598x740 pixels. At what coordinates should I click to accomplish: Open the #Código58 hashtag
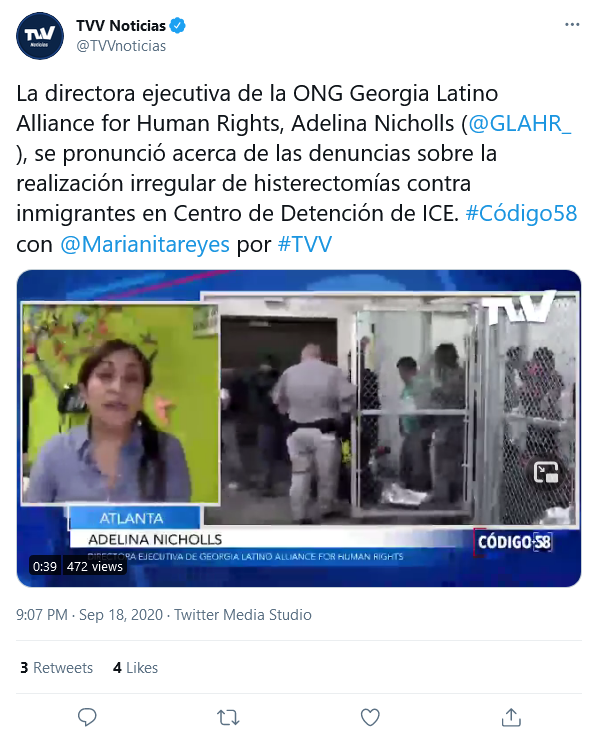521,213
